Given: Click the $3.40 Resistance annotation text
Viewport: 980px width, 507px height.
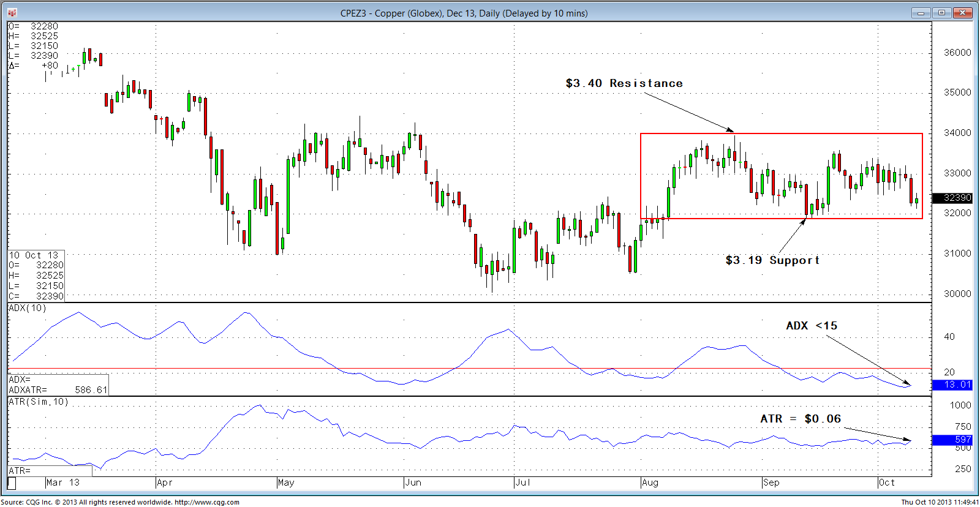Looking at the screenshot, I should click(x=624, y=83).
